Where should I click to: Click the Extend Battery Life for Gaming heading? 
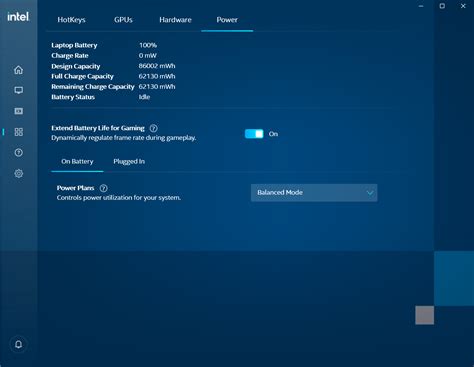click(98, 128)
